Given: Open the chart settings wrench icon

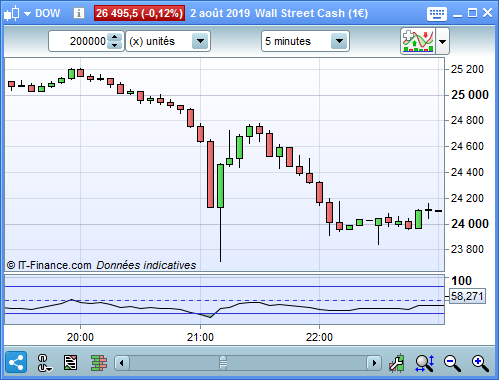Looking at the screenshot, I should tap(397, 363).
